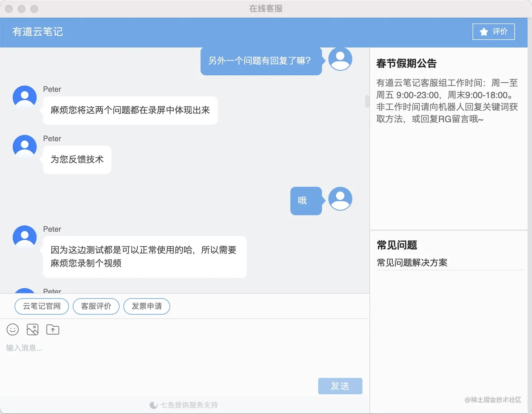Click the 客服评价 button
This screenshot has width=532, height=414.
point(96,306)
